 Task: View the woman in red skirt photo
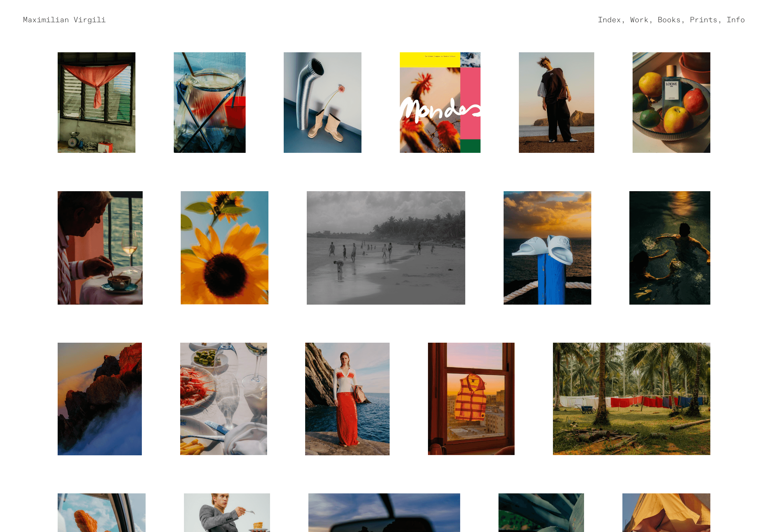point(347,399)
